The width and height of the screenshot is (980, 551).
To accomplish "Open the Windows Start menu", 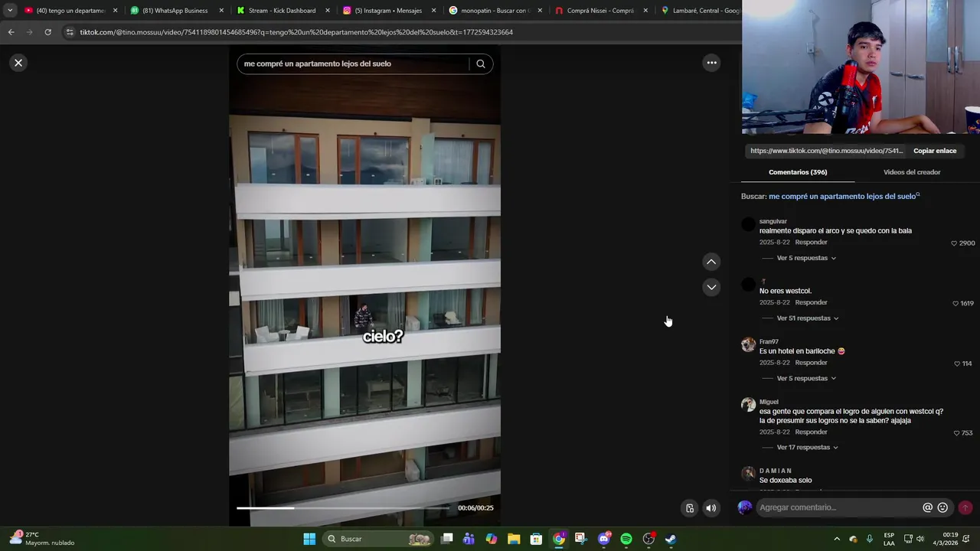I will pyautogui.click(x=309, y=539).
